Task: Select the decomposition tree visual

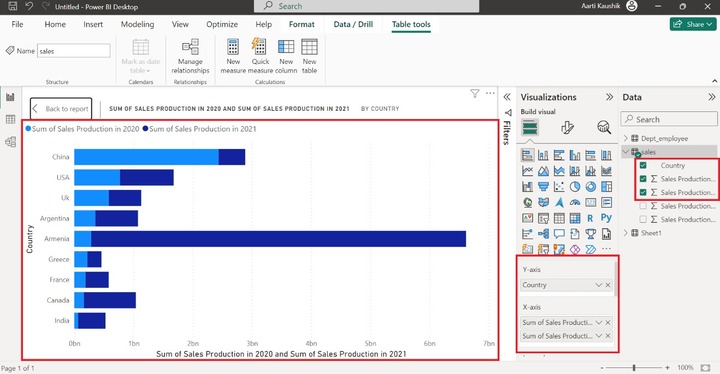Action: point(543,234)
